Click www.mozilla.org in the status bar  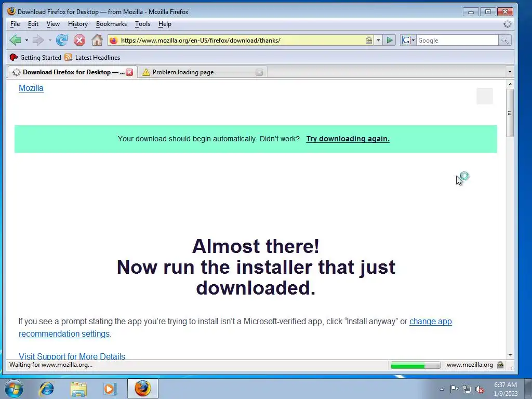tap(470, 365)
